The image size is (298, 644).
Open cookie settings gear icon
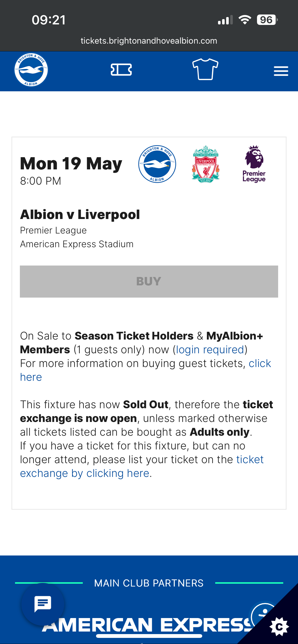tap(279, 627)
